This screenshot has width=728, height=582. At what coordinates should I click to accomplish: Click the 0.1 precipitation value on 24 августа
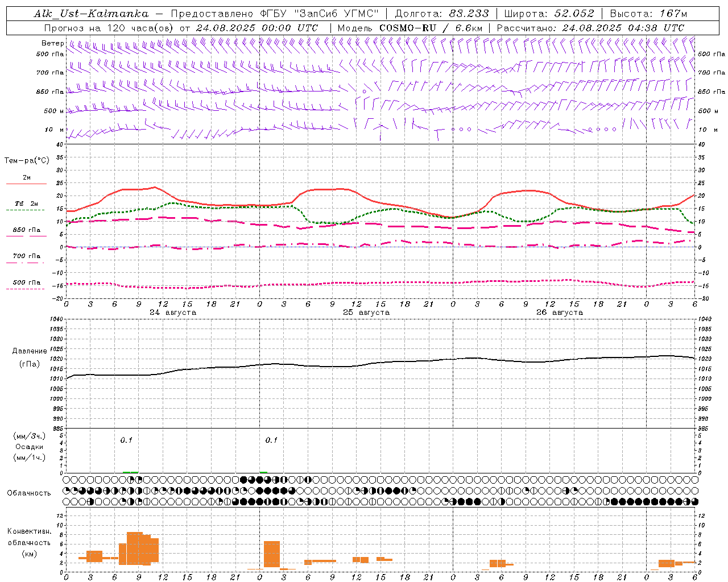tap(126, 440)
